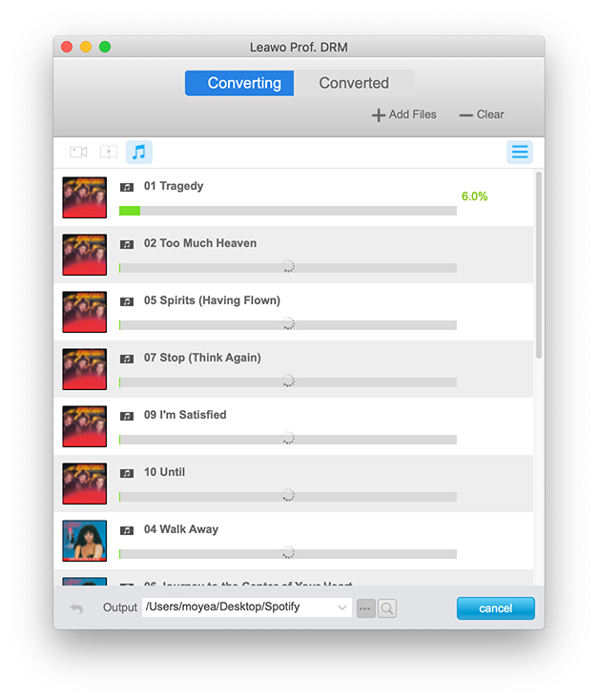The width and height of the screenshot is (598, 700).
Task: Toggle the music note filter icon
Action: point(139,153)
